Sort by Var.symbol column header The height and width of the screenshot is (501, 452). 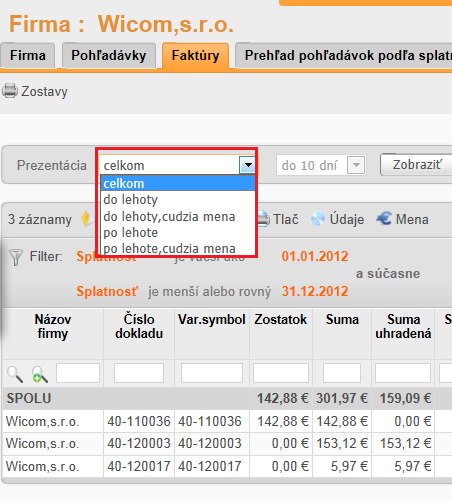coord(212,319)
